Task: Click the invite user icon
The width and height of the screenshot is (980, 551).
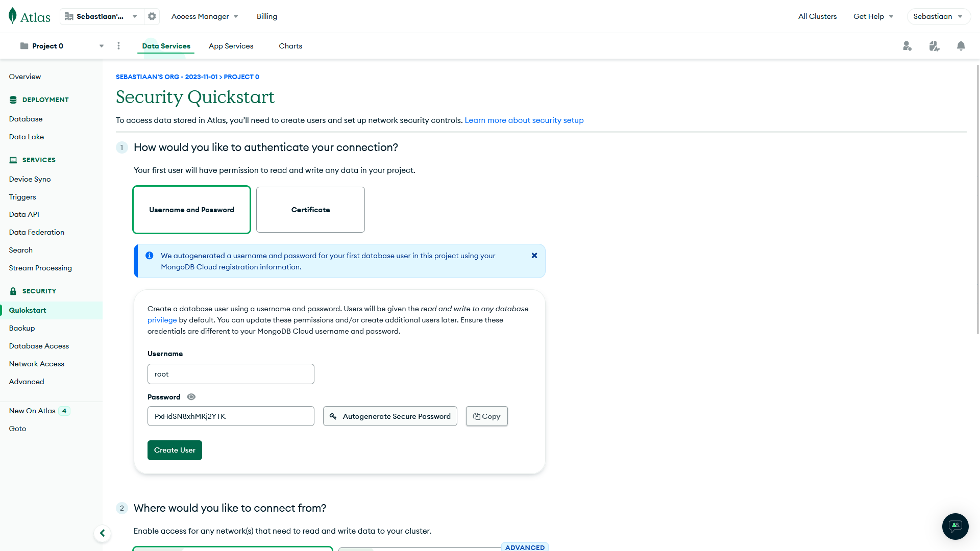Action: (908, 46)
